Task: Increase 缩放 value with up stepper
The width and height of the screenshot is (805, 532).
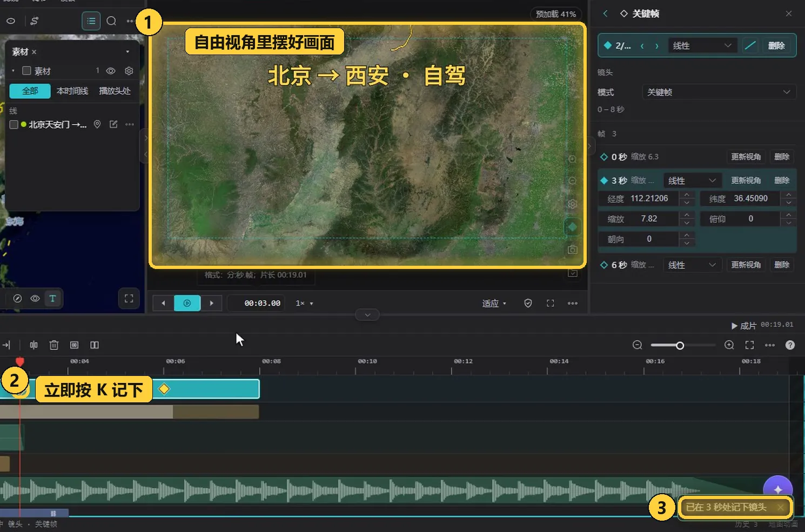Action: click(687, 214)
